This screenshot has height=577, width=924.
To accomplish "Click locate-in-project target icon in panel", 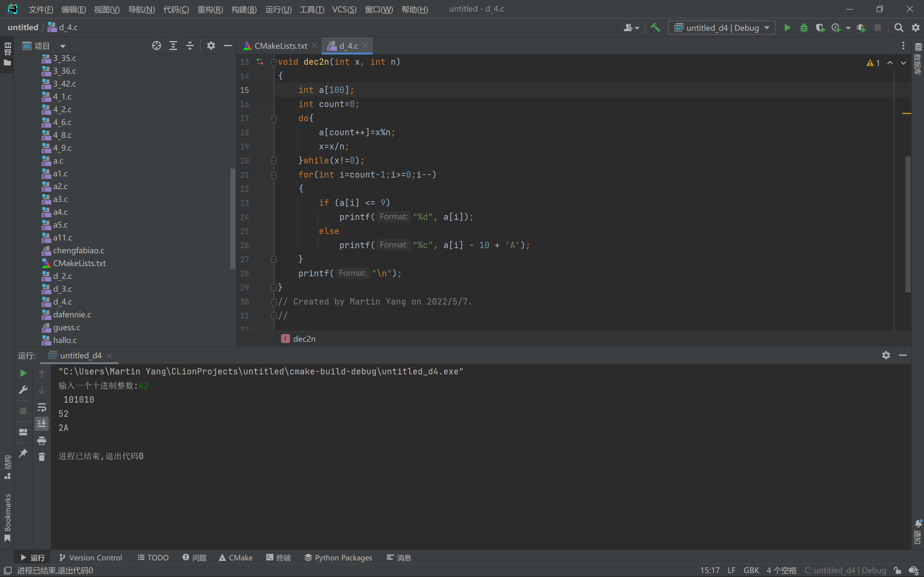I will pos(156,46).
